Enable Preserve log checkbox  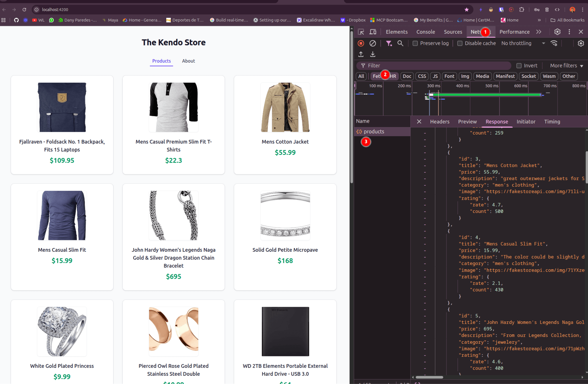pyautogui.click(x=415, y=43)
